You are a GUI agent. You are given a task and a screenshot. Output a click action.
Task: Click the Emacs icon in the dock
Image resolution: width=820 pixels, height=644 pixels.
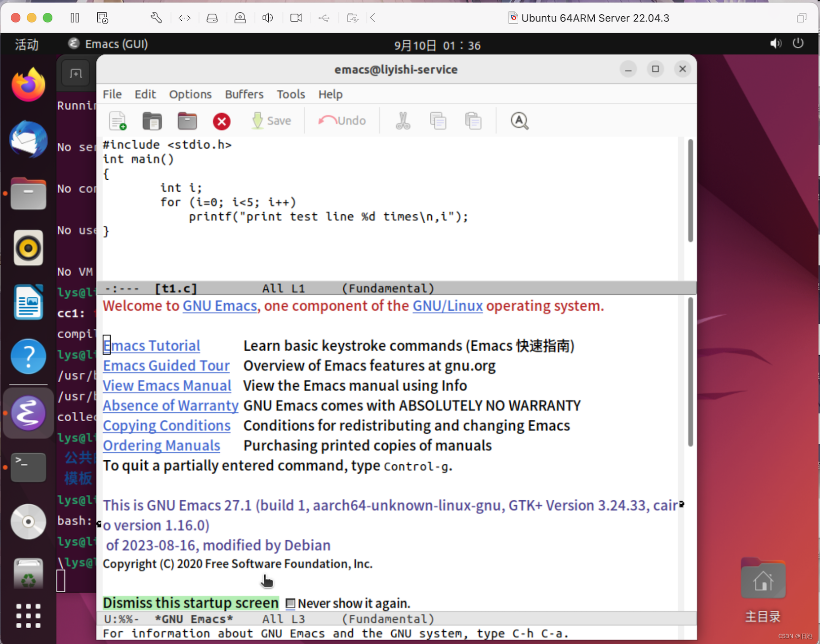28,413
